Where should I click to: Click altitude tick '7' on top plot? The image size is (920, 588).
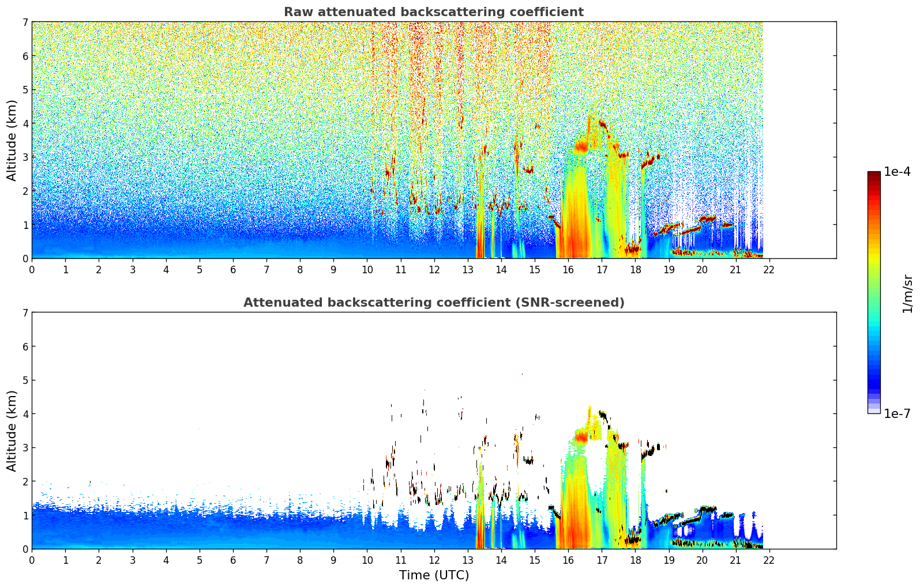click(25, 22)
